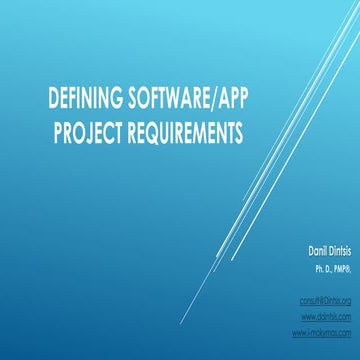Image resolution: width=360 pixels, height=360 pixels.
Task: Open the consult email address link
Action: pyautogui.click(x=325, y=301)
